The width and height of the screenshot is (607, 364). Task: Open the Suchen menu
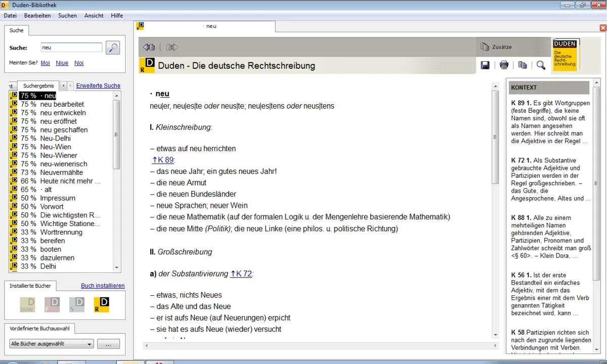click(67, 16)
